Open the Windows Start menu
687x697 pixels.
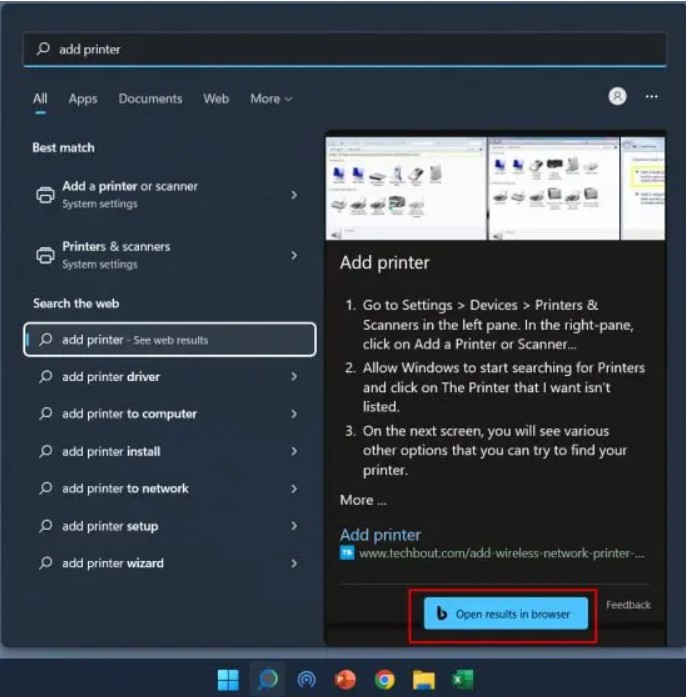click(x=229, y=680)
